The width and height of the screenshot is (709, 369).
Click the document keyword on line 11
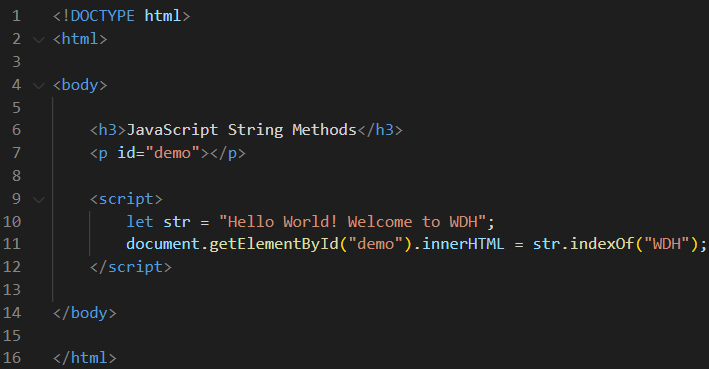[x=163, y=244]
